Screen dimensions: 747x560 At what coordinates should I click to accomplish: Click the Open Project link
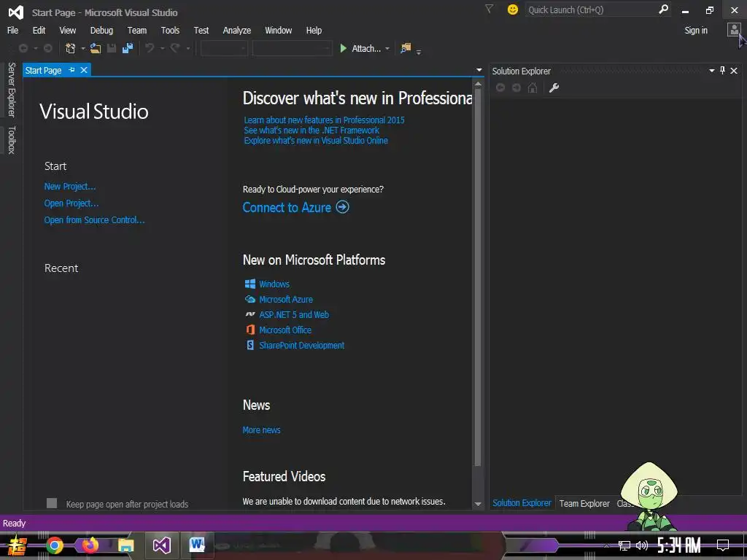(71, 203)
